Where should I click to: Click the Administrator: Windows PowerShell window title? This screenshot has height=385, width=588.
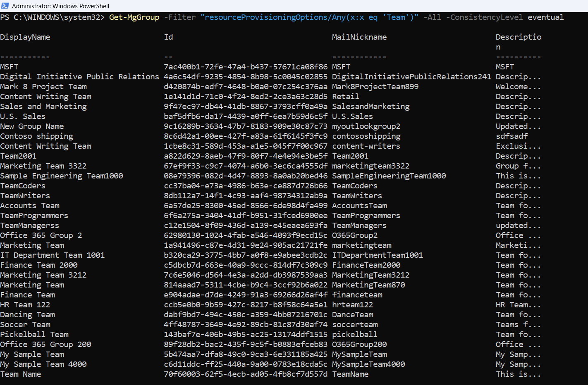tap(60, 6)
